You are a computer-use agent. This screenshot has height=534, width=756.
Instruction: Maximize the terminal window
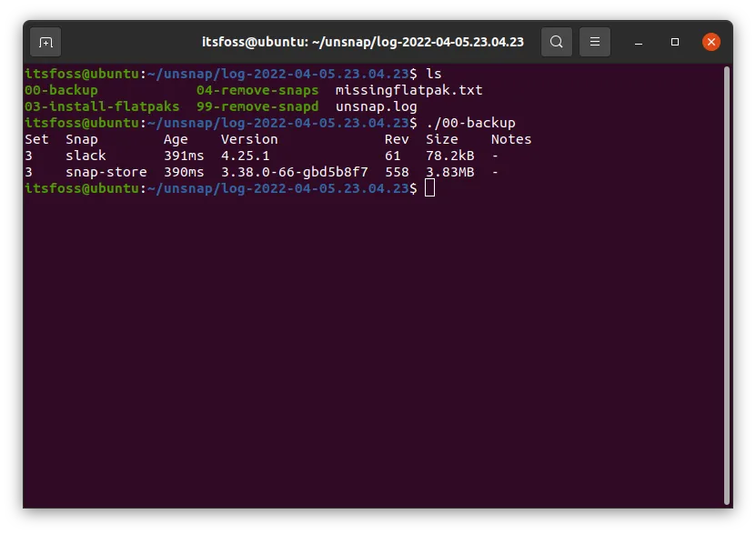click(675, 42)
